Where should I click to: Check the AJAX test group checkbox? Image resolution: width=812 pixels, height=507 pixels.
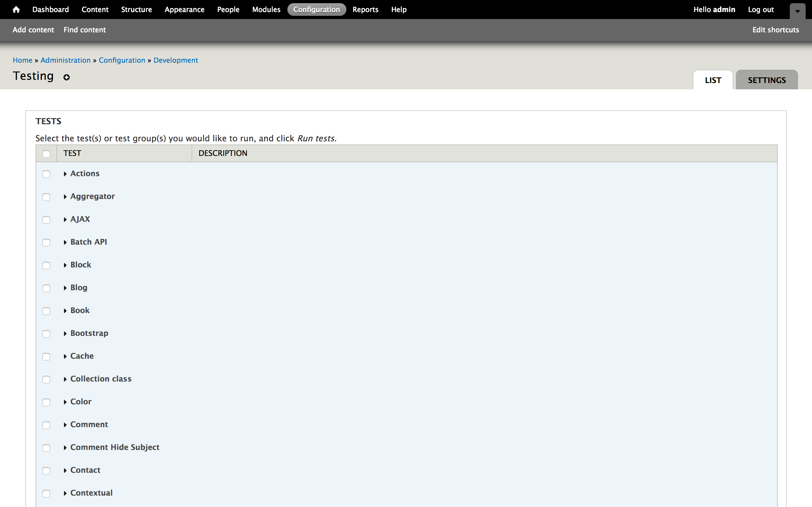[46, 220]
